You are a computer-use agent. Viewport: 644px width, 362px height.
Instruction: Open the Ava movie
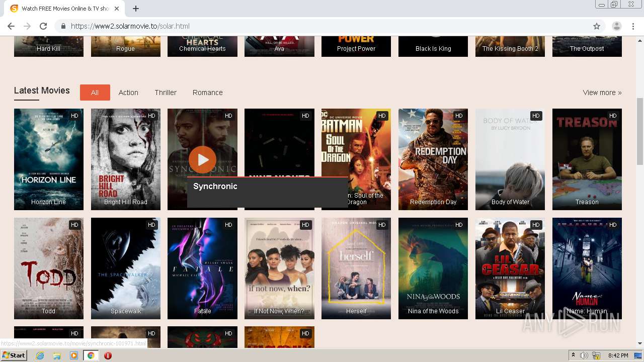(x=279, y=46)
